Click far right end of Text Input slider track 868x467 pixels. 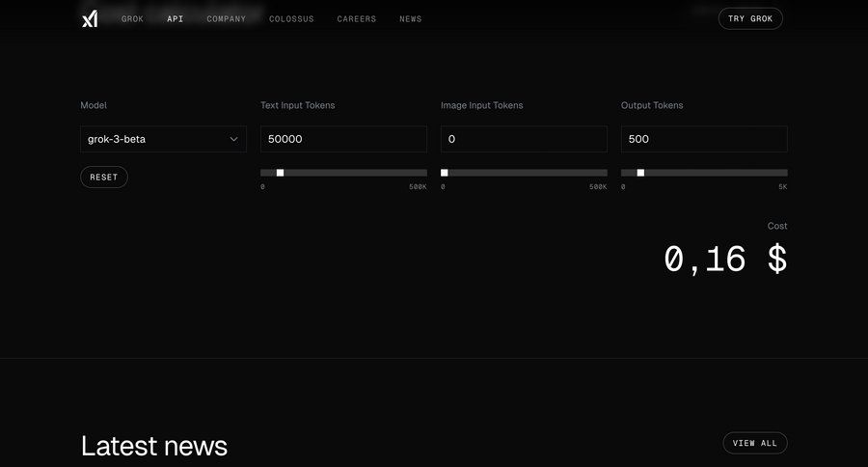coord(424,173)
